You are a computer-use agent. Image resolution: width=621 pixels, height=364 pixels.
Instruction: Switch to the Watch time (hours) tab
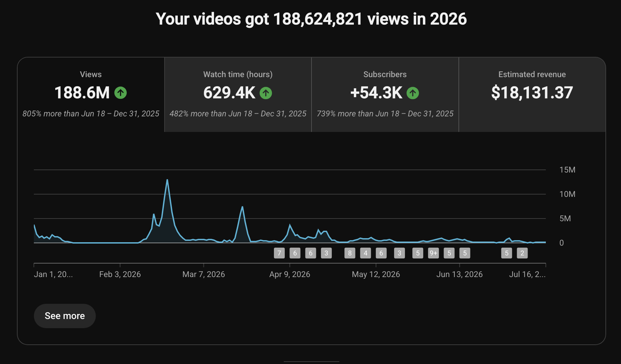click(x=238, y=95)
